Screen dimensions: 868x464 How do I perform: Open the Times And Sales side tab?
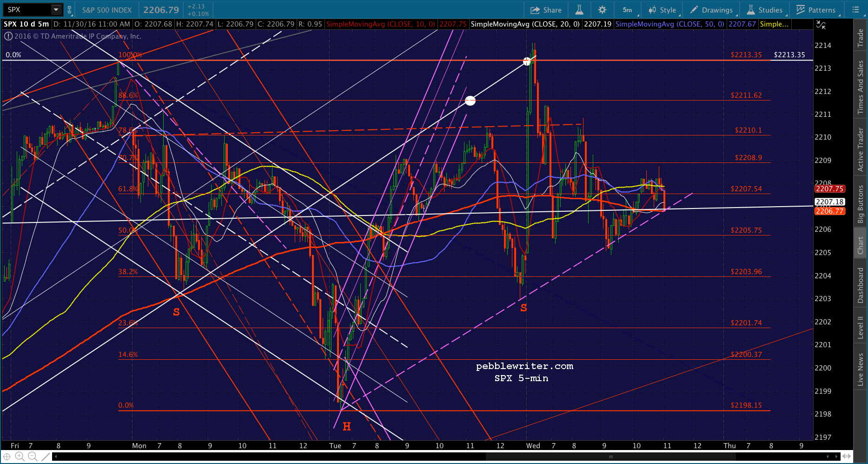click(861, 87)
